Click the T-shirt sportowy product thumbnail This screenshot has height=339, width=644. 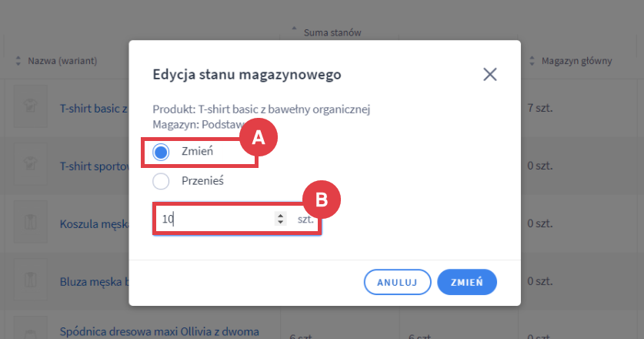point(30,166)
